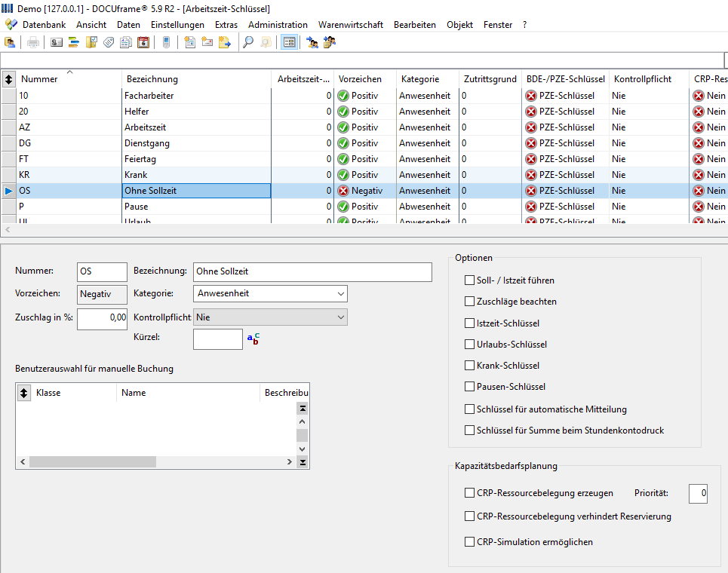Open the Einstellungen menu
Viewport: 728px width, 573px height.
[x=177, y=25]
